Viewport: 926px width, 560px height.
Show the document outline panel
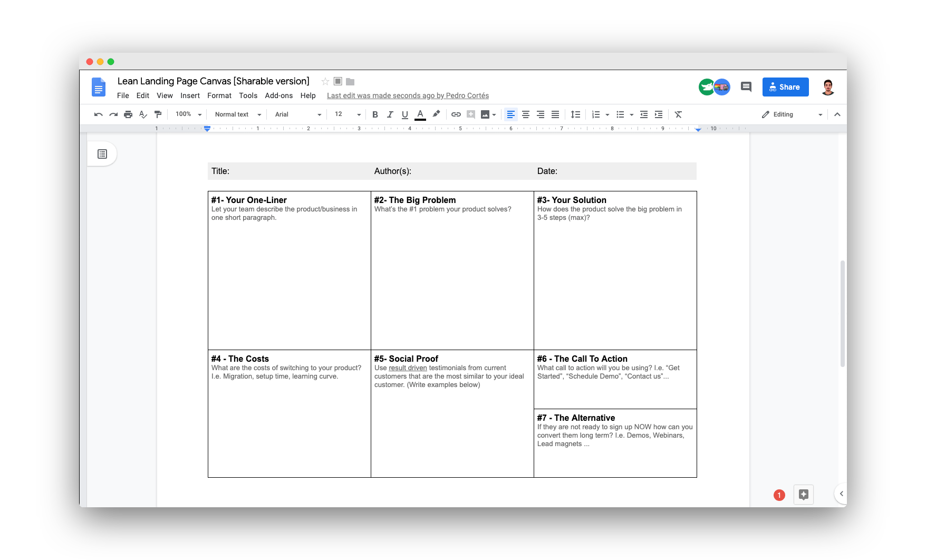102,153
